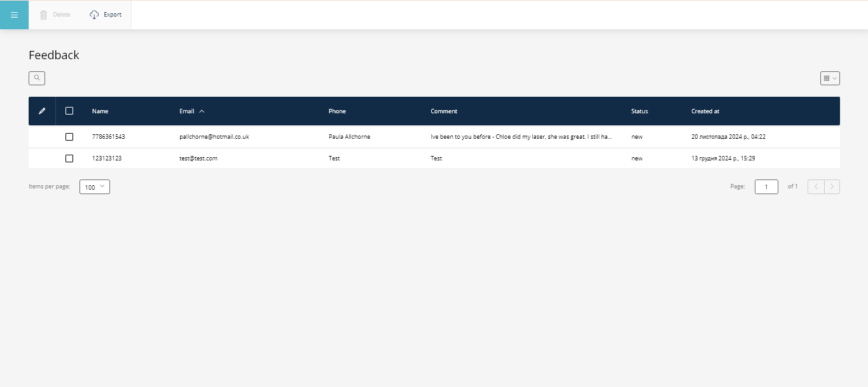
Task: Sort by the Status column header
Action: tap(639, 111)
